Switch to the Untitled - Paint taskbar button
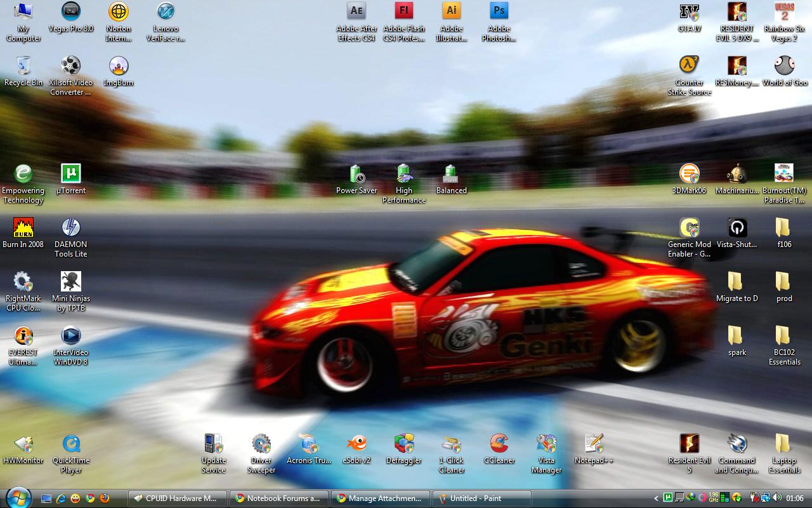The height and width of the screenshot is (508, 812). point(482,498)
